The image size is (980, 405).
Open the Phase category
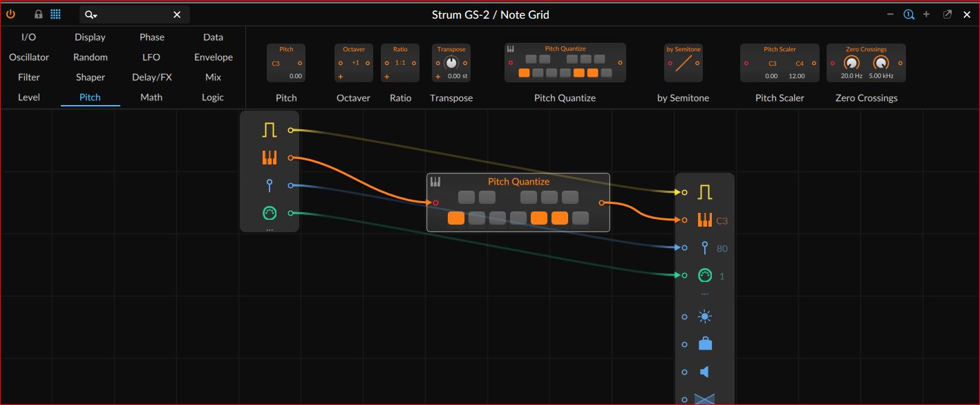(151, 37)
